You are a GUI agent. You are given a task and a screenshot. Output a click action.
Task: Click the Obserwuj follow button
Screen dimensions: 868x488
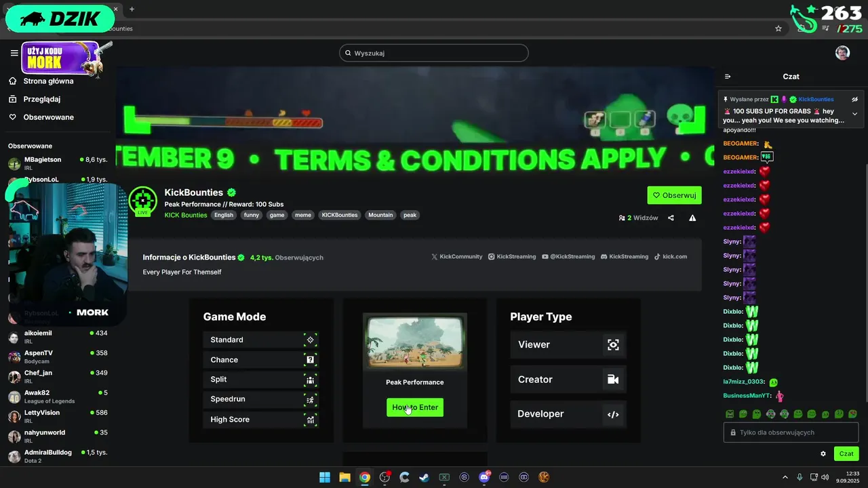click(x=674, y=195)
